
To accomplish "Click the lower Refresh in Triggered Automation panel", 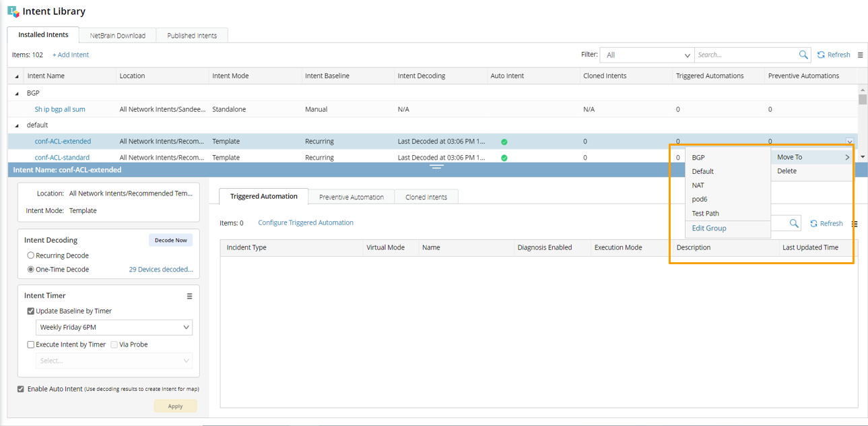I will tap(826, 223).
